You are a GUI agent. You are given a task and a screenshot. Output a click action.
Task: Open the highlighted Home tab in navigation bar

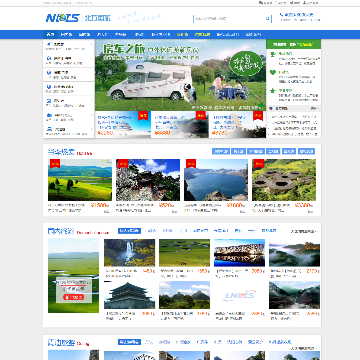pyautogui.click(x=50, y=34)
